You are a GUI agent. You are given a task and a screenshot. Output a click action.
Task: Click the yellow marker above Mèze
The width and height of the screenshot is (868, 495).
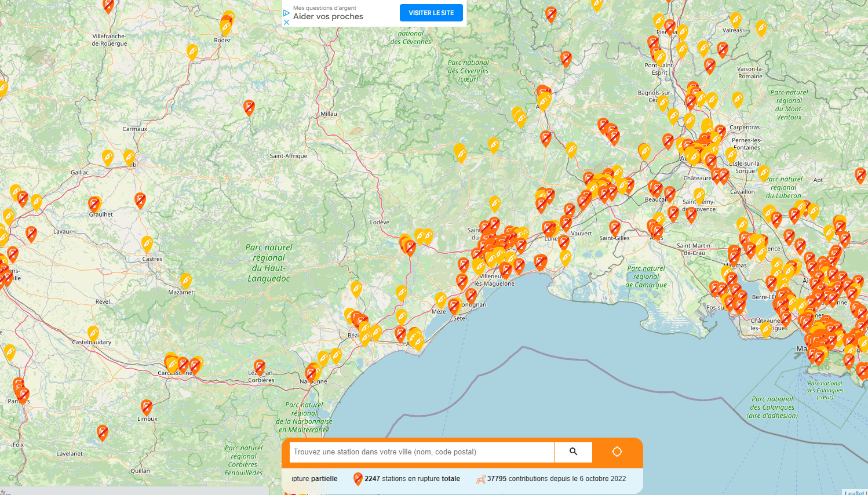coord(441,300)
